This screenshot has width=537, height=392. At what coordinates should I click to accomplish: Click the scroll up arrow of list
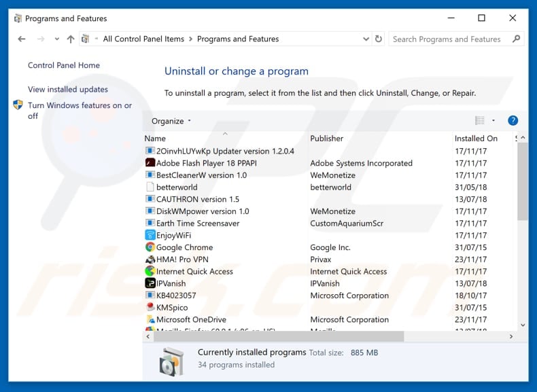coord(523,138)
